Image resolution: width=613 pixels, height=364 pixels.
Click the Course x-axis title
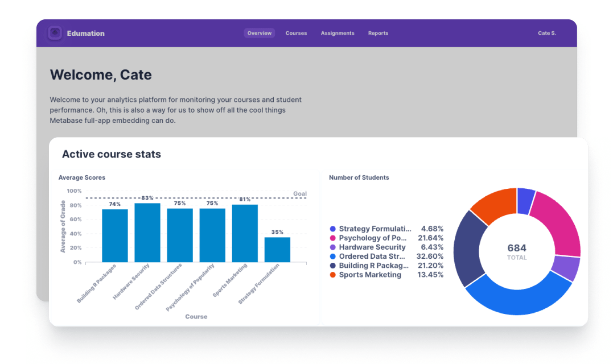(196, 317)
